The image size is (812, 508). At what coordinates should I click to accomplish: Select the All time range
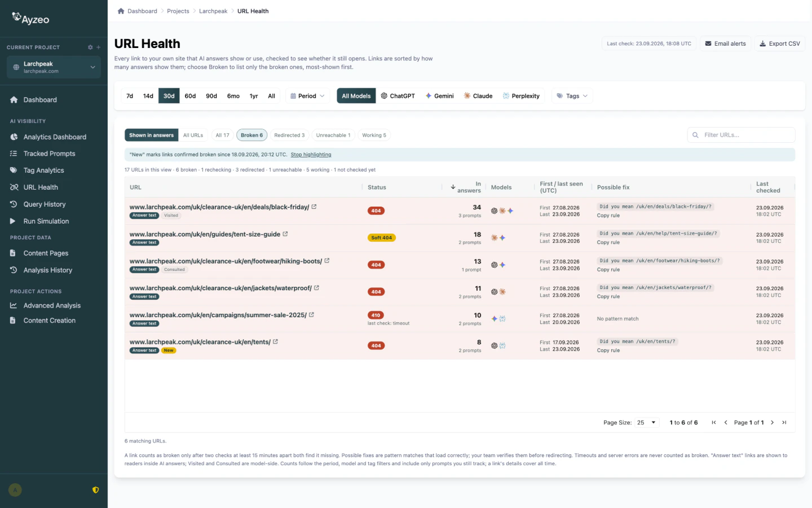272,96
